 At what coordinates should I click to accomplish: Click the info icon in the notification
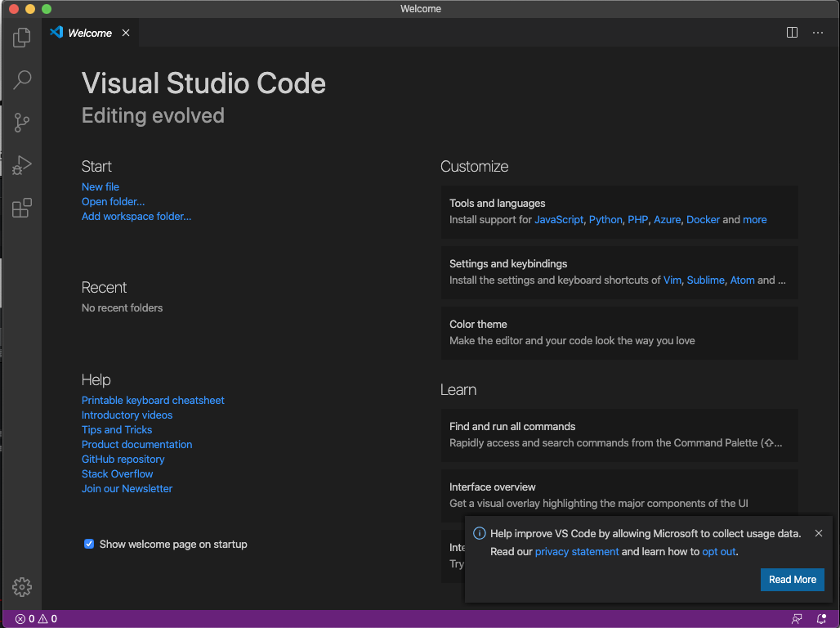(479, 533)
